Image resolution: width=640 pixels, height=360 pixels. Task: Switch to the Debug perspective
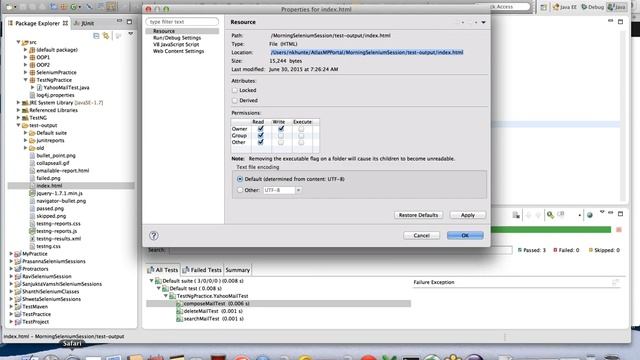(x=593, y=7)
